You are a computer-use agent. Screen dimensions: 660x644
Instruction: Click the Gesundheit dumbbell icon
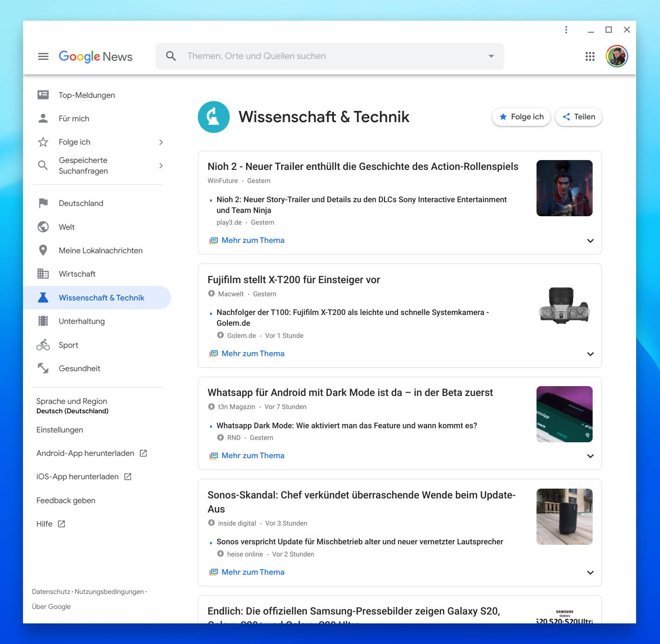click(43, 368)
